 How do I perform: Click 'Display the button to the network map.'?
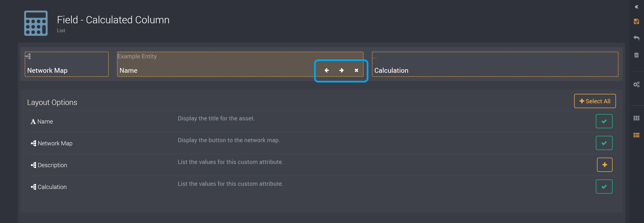229,140
